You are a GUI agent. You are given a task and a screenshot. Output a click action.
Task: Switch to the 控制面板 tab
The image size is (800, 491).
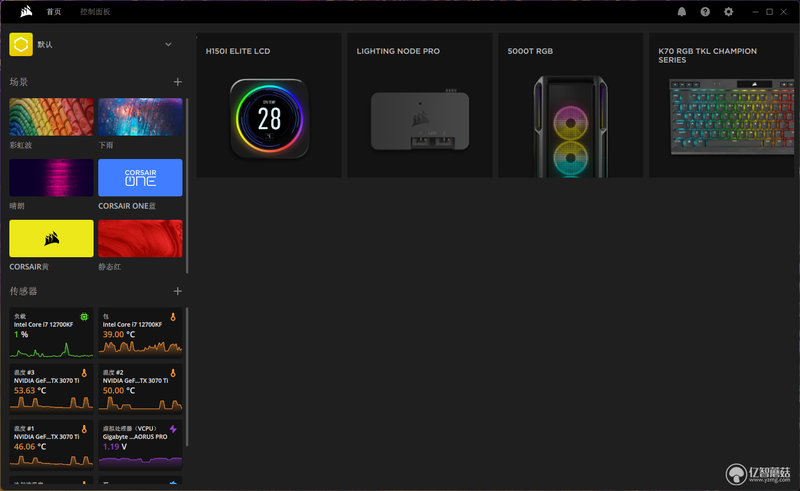pos(95,12)
